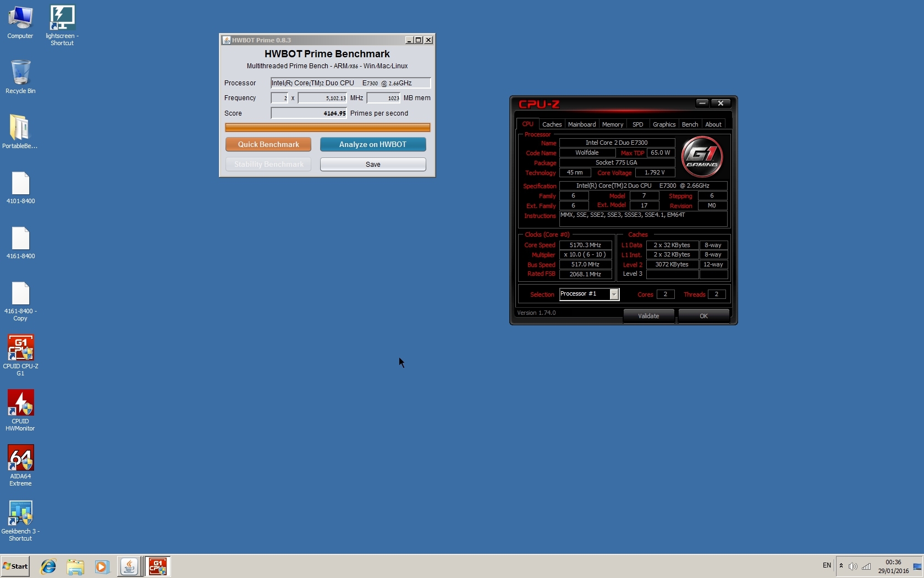
Task: Switch to the About tab in CPU-Z
Action: pyautogui.click(x=713, y=124)
